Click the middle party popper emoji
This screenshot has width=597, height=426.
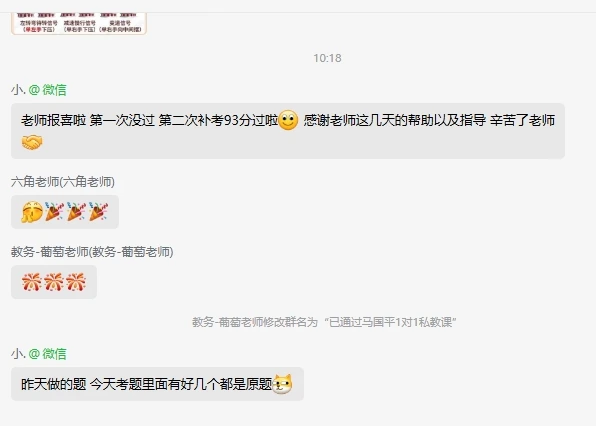click(x=77, y=212)
